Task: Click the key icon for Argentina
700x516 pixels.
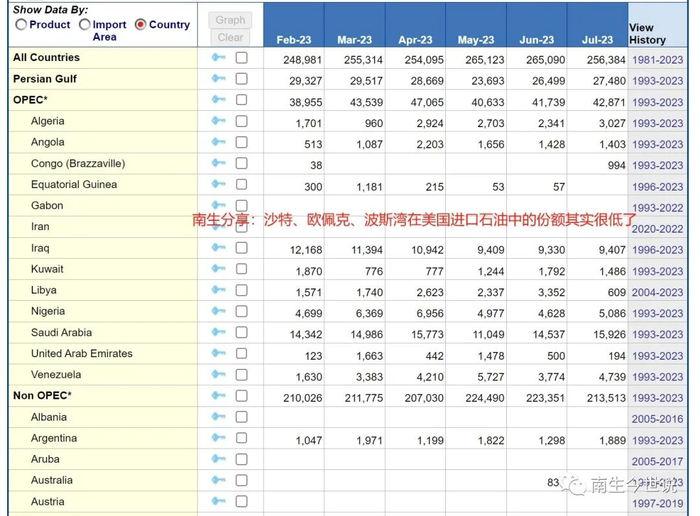Action: [x=218, y=439]
